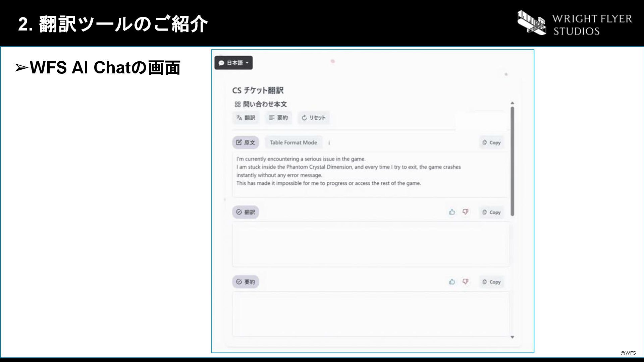The image size is (644, 362).
Task: Click the chat bubble icon in 日本語 button
Action: 221,63
